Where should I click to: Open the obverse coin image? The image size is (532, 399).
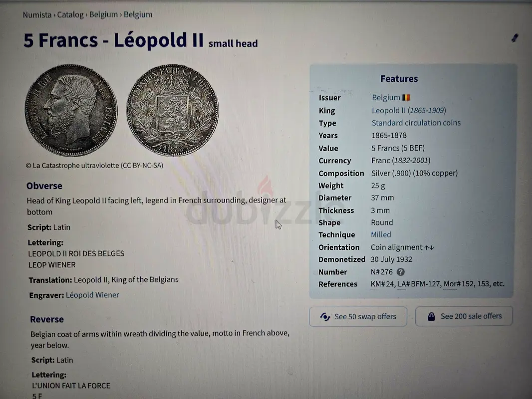pos(70,110)
